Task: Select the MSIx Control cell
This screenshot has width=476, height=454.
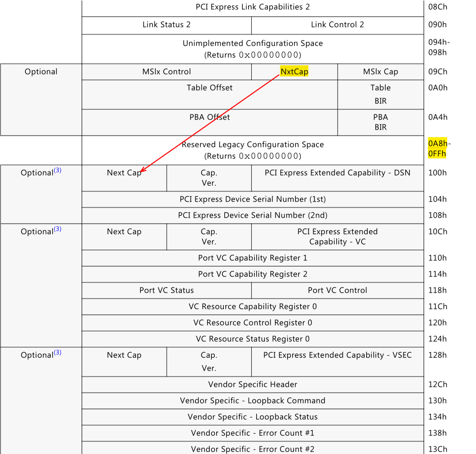Action: tap(167, 72)
